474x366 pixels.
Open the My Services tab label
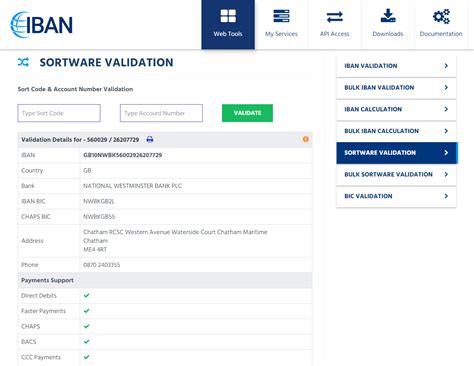pos(281,34)
